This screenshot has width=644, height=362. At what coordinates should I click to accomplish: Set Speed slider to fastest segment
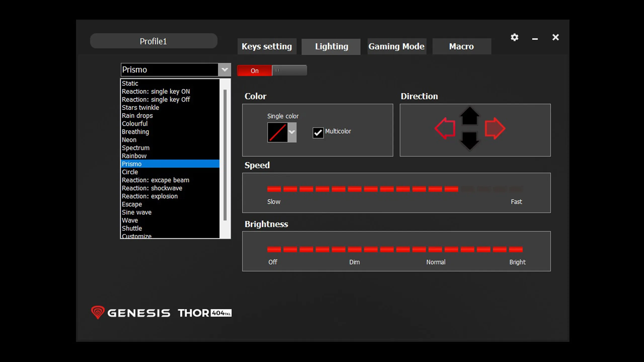click(x=516, y=189)
